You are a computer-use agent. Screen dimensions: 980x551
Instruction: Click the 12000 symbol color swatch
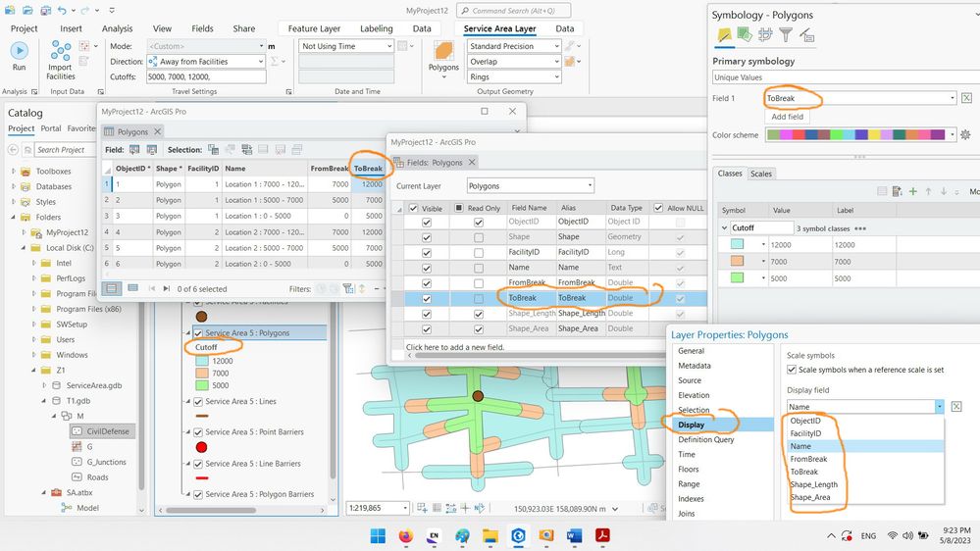coord(739,244)
